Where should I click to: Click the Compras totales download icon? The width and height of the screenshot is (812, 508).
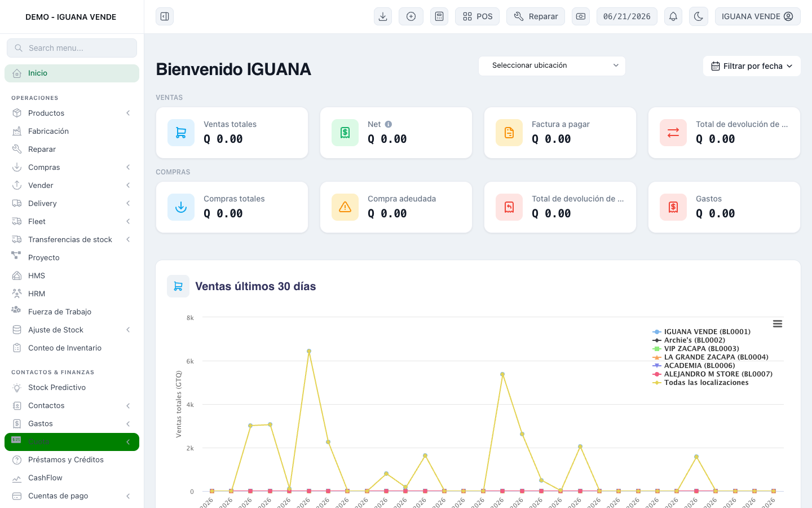tap(181, 207)
